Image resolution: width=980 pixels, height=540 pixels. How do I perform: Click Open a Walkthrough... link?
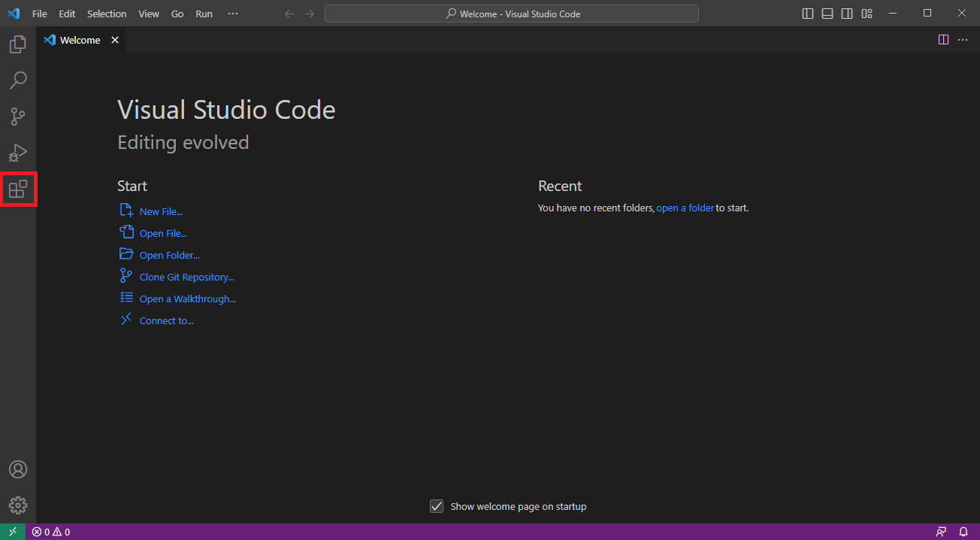[x=188, y=299]
